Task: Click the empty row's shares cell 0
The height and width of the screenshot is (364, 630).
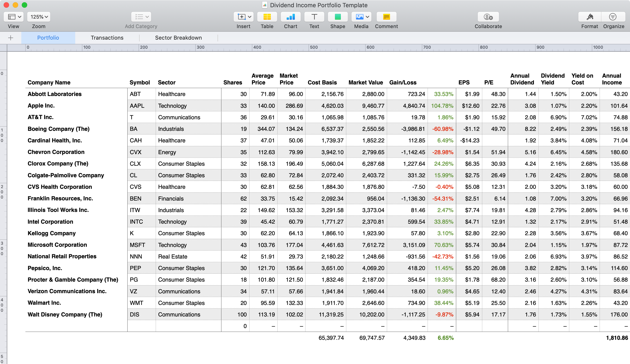Action: point(235,326)
